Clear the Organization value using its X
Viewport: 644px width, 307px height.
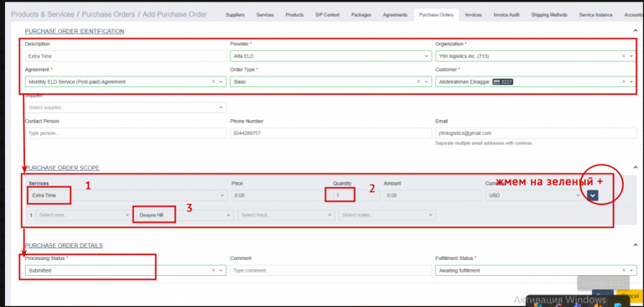click(x=624, y=56)
